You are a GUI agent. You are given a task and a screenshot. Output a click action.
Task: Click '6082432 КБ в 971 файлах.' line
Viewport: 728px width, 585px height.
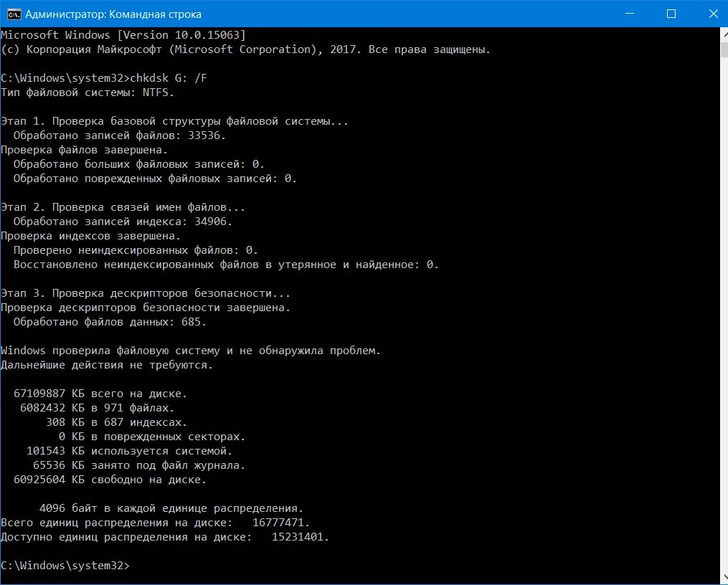pos(97,408)
